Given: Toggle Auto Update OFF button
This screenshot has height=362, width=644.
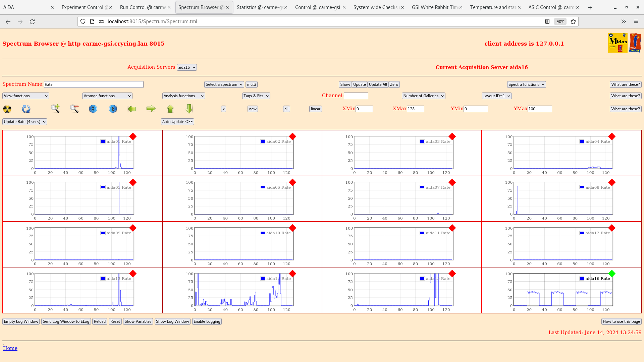Looking at the screenshot, I should tap(177, 122).
